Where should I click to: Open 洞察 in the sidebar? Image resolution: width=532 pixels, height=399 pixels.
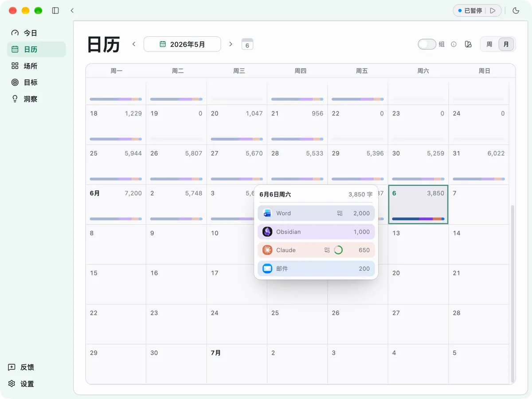(x=36, y=99)
